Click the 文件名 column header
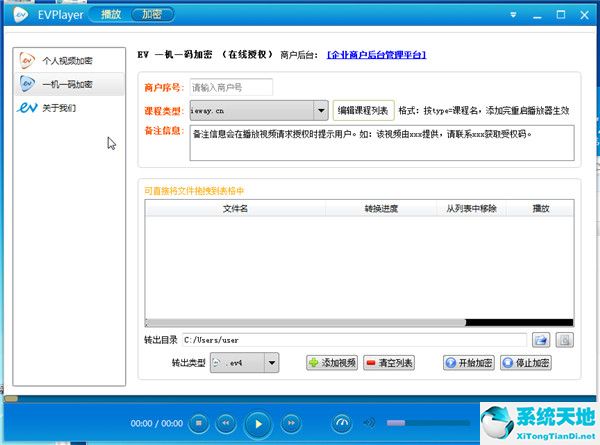 (x=235, y=209)
